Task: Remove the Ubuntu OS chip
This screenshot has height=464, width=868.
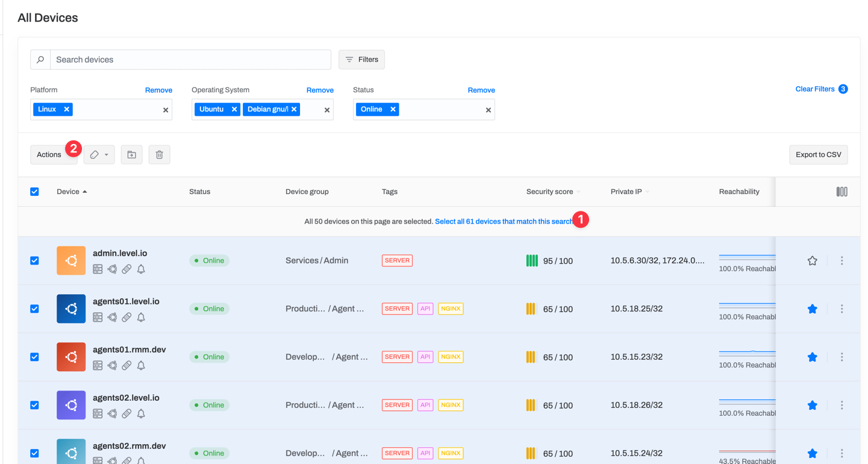Action: [234, 109]
